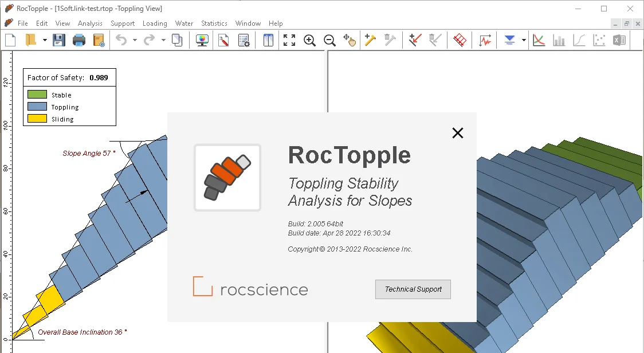
Task: Click the Slope Angle 57 label
Action: (89, 153)
